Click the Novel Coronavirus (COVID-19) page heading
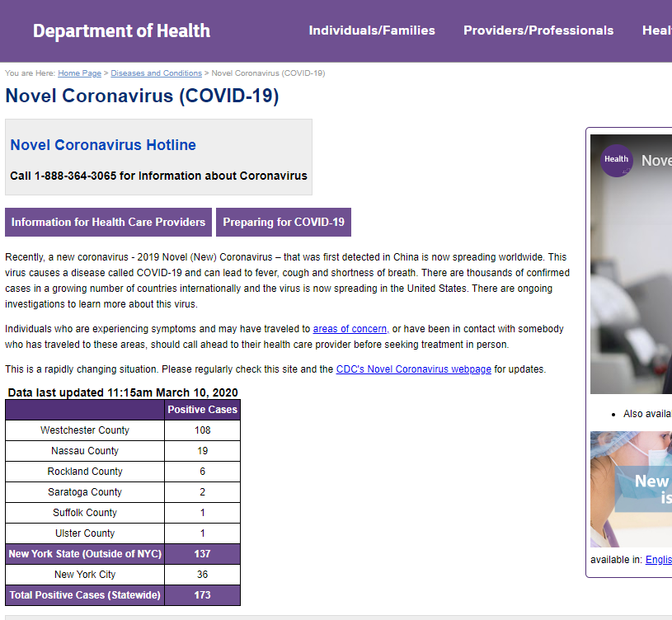Viewport: 672px width, 620px height. [x=142, y=96]
